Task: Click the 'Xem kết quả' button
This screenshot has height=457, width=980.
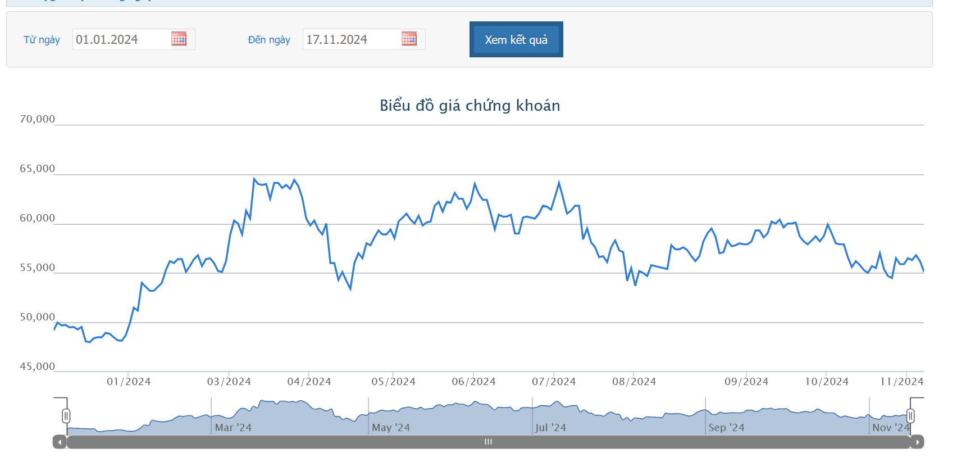Action: point(516,39)
